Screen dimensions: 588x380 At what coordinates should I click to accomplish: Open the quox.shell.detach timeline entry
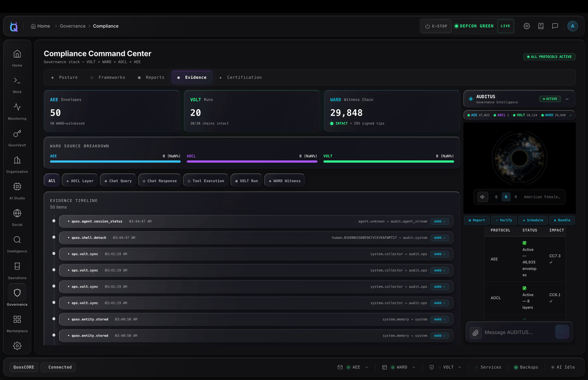(256, 238)
